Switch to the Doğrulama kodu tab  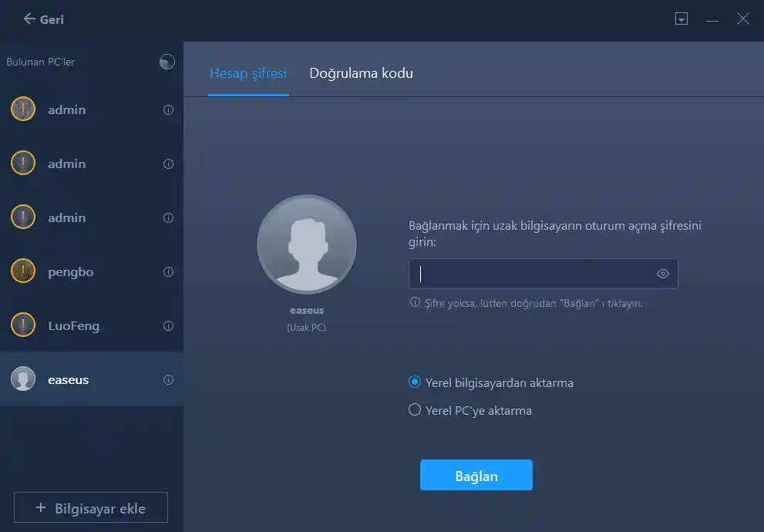click(x=361, y=73)
